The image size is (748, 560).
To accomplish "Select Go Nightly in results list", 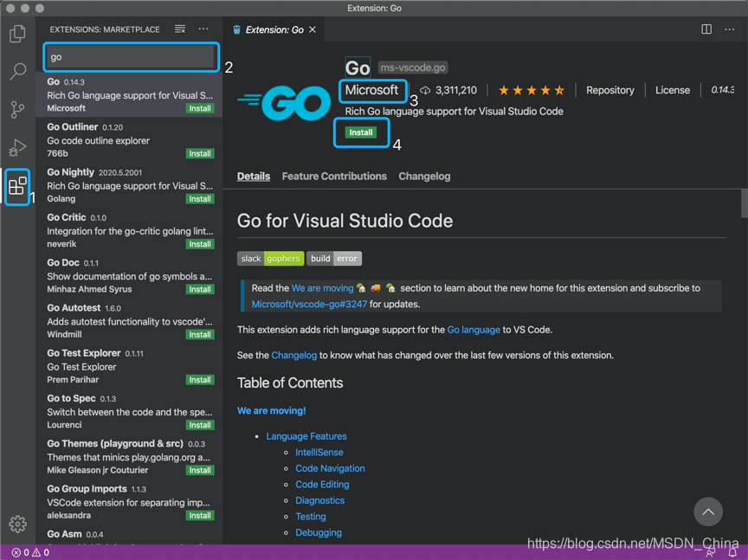I will pyautogui.click(x=129, y=185).
